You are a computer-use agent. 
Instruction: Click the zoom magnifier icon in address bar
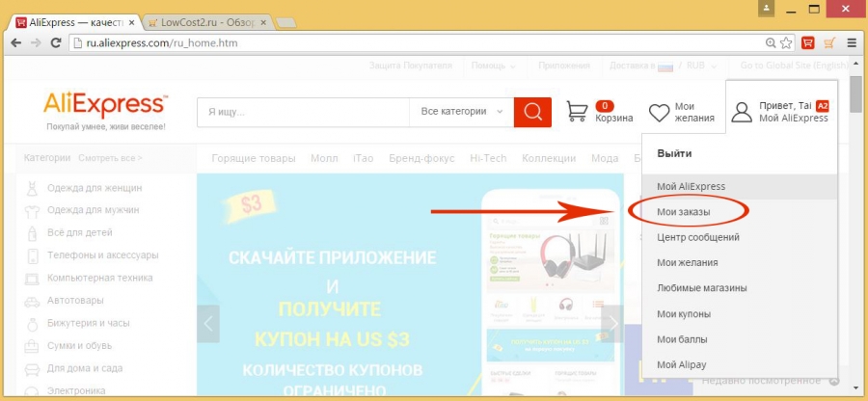point(771,42)
